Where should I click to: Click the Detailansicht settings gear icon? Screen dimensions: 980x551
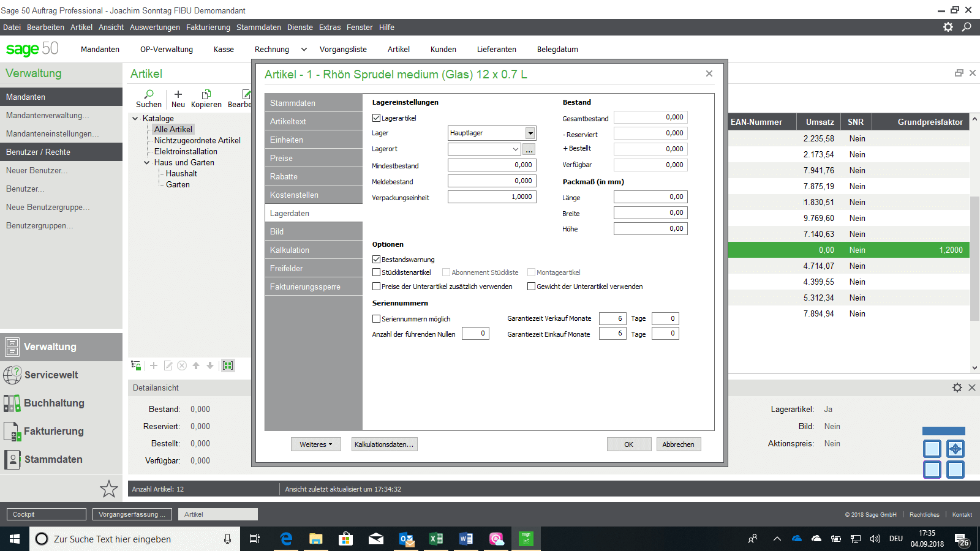coord(957,388)
